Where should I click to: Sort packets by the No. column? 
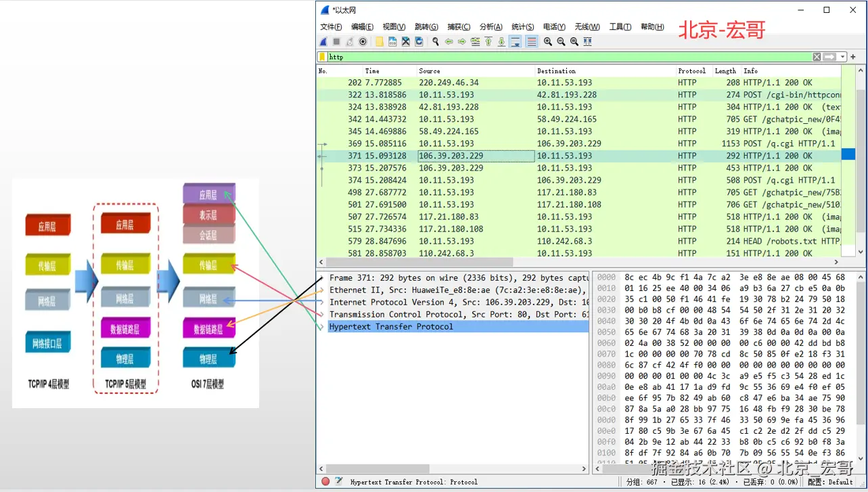[x=340, y=70]
